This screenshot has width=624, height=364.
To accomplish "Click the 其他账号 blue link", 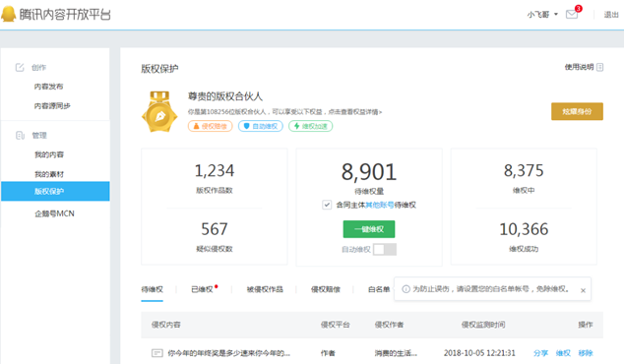I will tap(380, 205).
